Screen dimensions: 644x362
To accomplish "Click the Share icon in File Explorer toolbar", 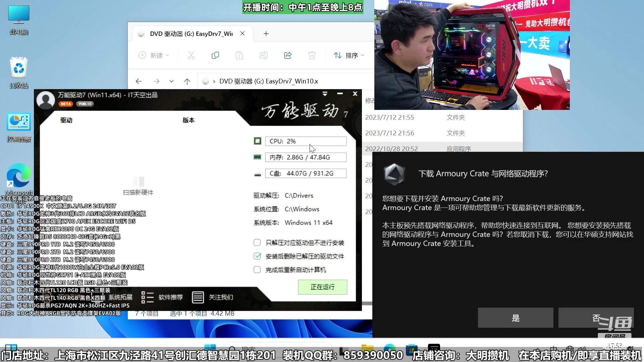I will [287, 55].
